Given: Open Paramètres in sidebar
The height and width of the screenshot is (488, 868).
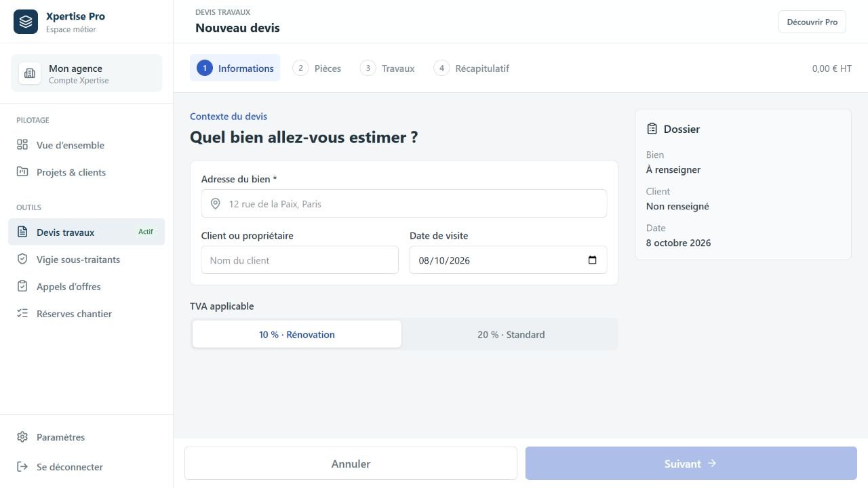Looking at the screenshot, I should tap(87, 437).
